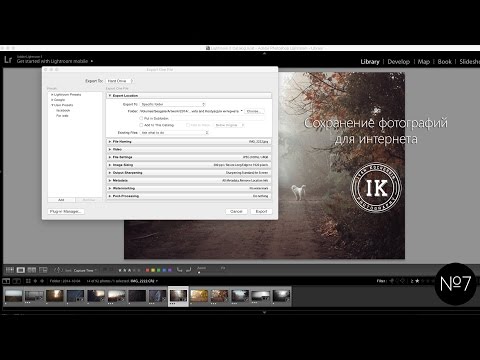Viewport: 480px width, 360px height.
Task: Expand the File Settings section
Action: pyautogui.click(x=110, y=157)
